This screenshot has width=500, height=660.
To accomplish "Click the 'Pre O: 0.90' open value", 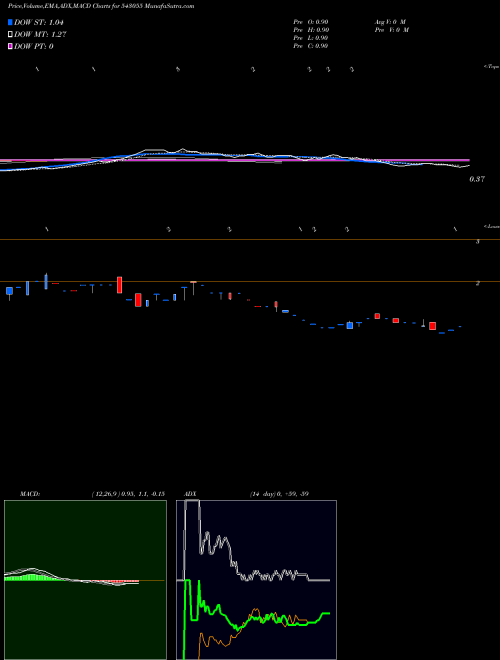I will tap(311, 21).
